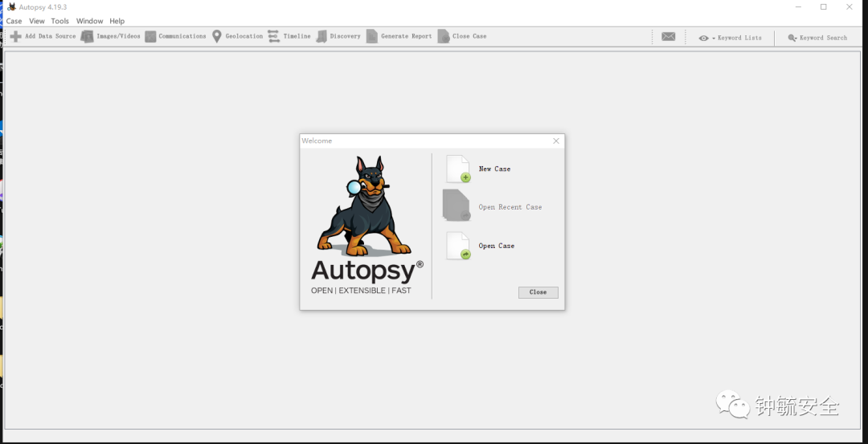Viewport: 868px width, 444px height.
Task: Open the Images/Videos gallery icon
Action: pyautogui.click(x=87, y=36)
